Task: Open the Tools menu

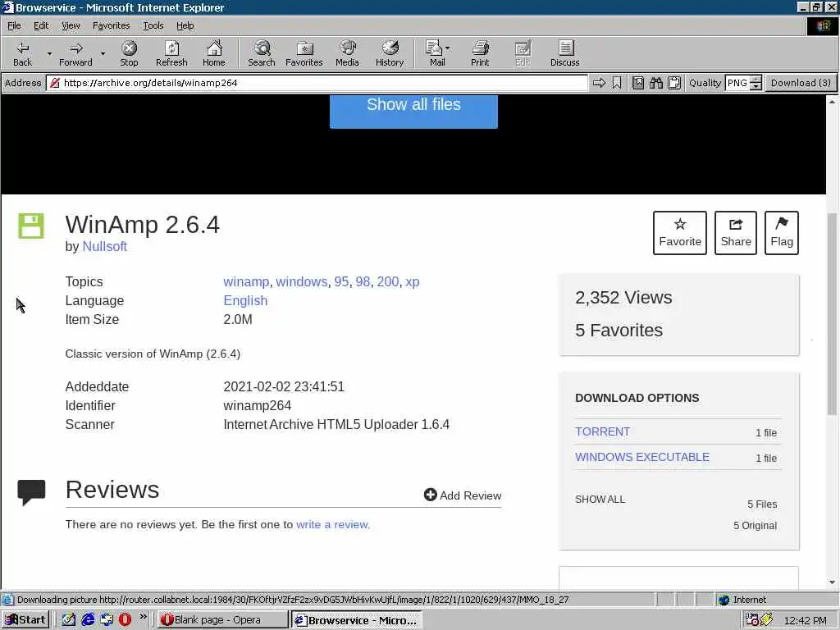Action: pyautogui.click(x=153, y=25)
